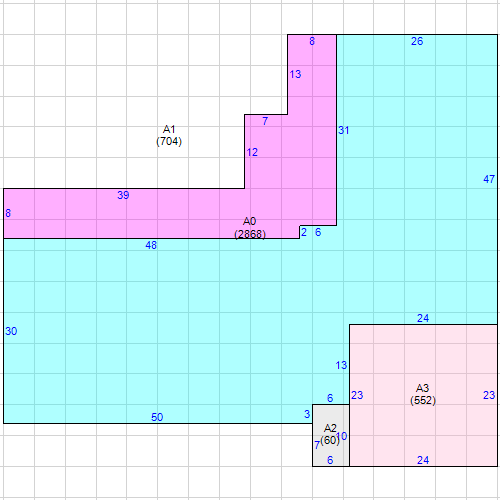Screen dimensions: 500x500
Task: Click the 6 dimension next to the 2
Action: pyautogui.click(x=318, y=232)
